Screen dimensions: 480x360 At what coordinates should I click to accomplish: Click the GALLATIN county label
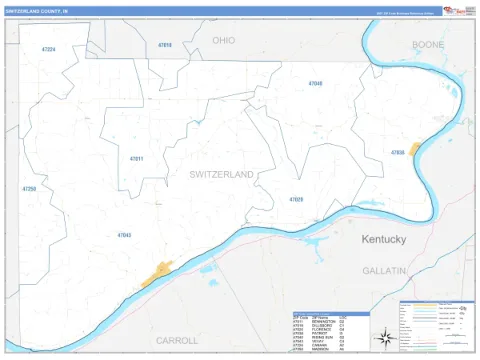tap(384, 271)
